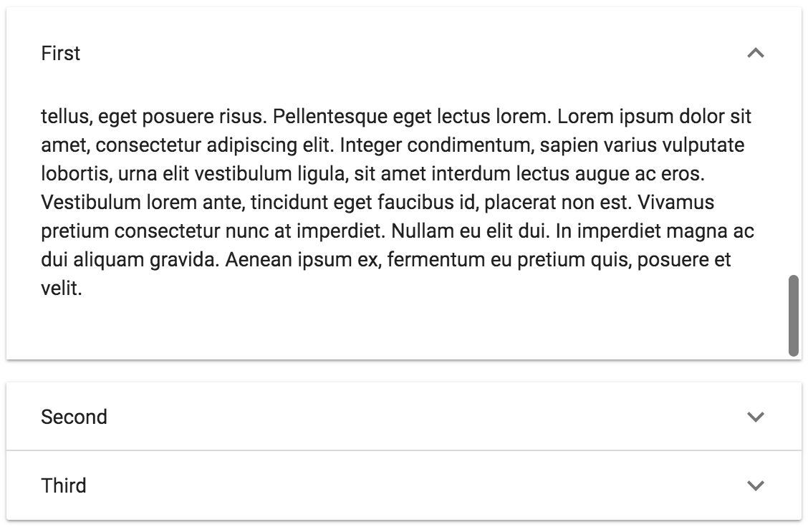This screenshot has height=532, width=808.
Task: Click the scrollbar track above the thumb
Action: [793, 179]
